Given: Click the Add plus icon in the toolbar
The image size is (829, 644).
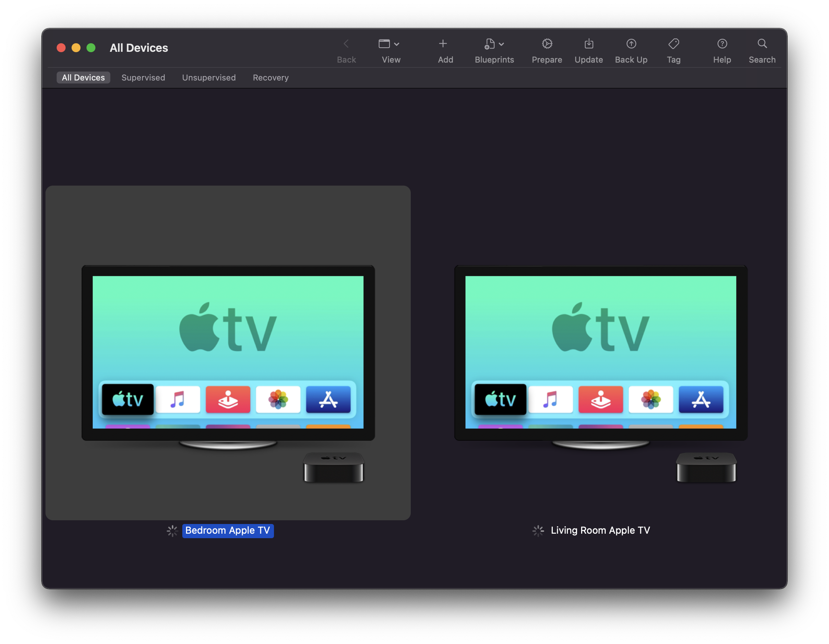Looking at the screenshot, I should tap(442, 44).
